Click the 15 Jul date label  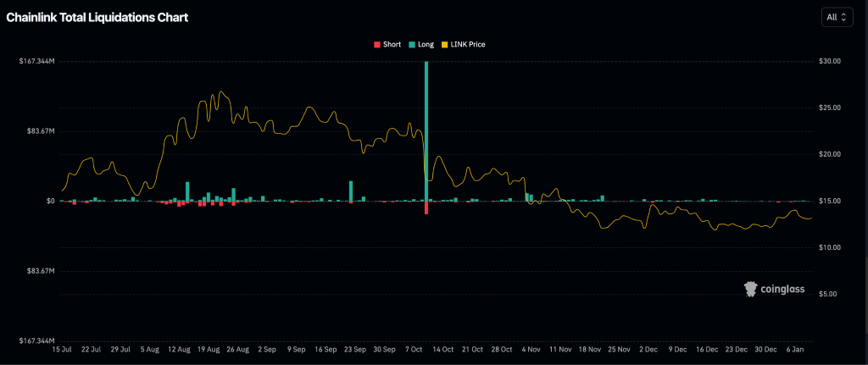[62, 350]
